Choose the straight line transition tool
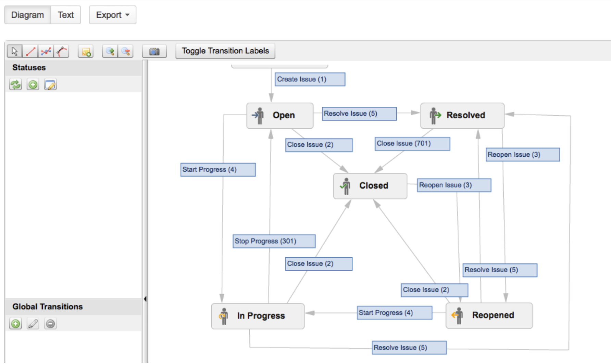The width and height of the screenshot is (611, 364). click(30, 51)
